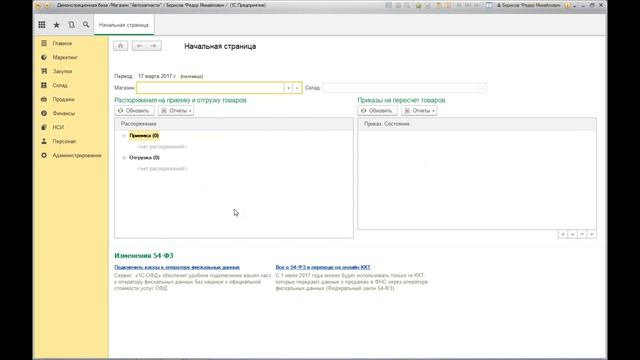Image resolution: width=640 pixels, height=360 pixels.
Task: Click the Склад input field in form
Action: (400, 88)
